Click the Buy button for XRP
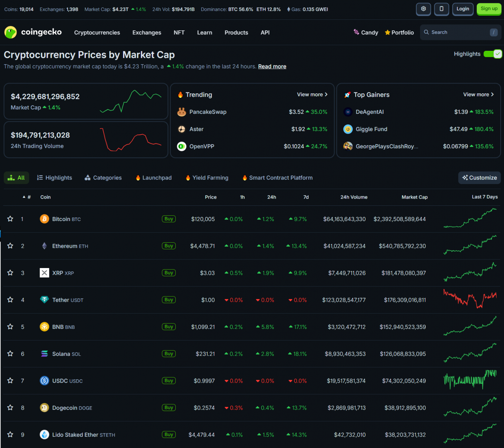Viewport: 504px width, 448px height. [x=169, y=273]
